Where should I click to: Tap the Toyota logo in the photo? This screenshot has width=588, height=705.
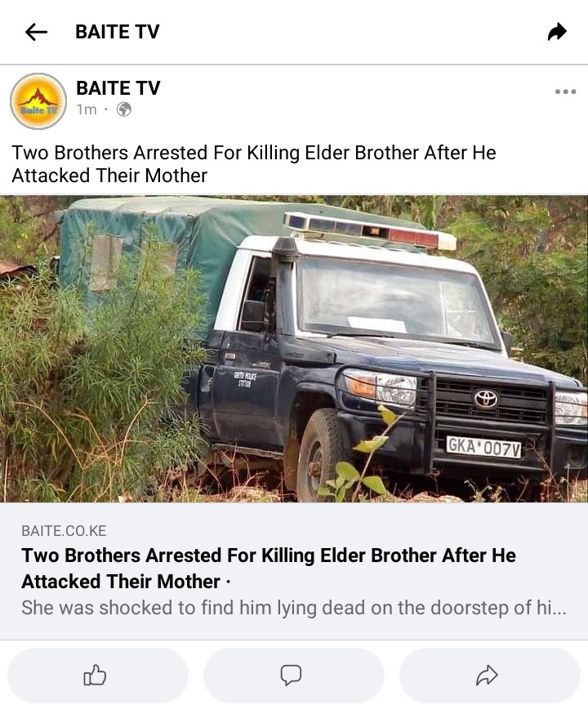coord(486,399)
